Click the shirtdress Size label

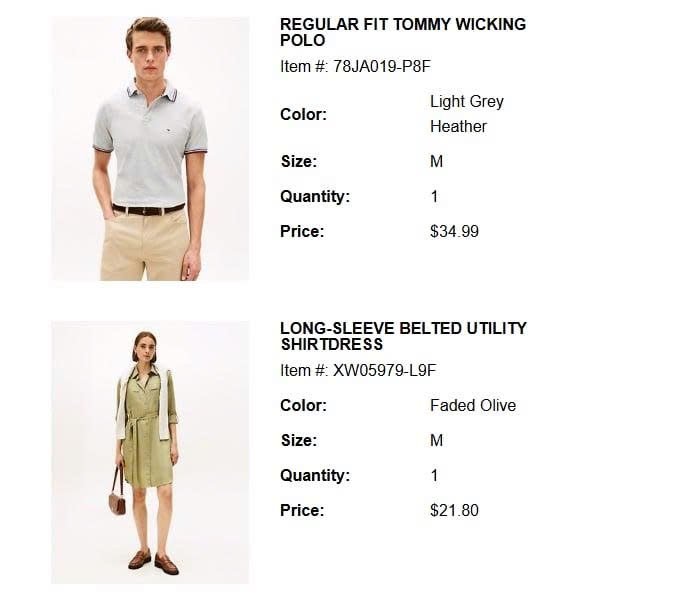[x=299, y=440]
